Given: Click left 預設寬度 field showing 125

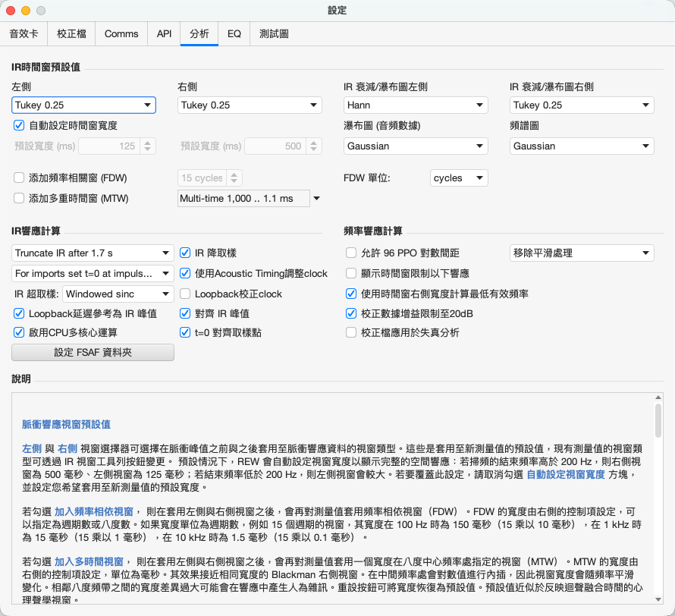Looking at the screenshot, I should point(109,146).
